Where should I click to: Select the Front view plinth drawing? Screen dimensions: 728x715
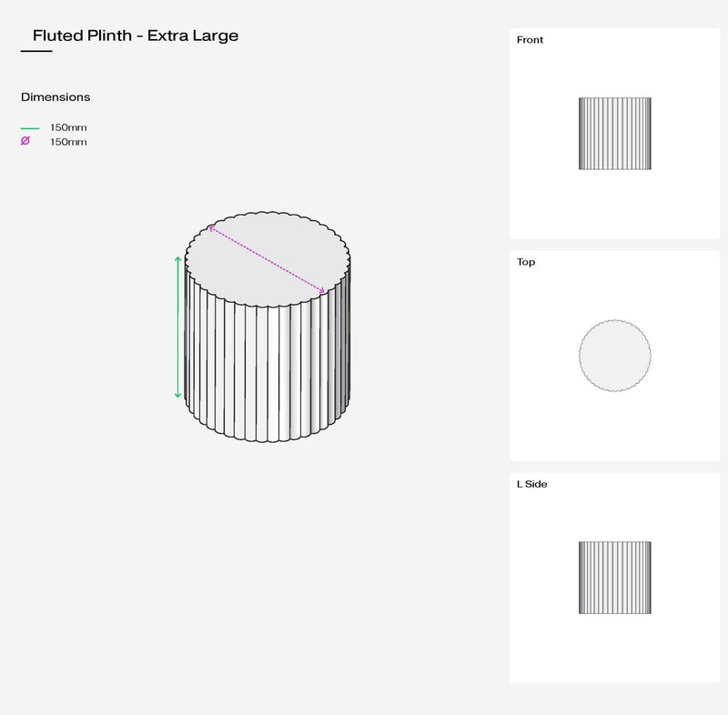615,133
